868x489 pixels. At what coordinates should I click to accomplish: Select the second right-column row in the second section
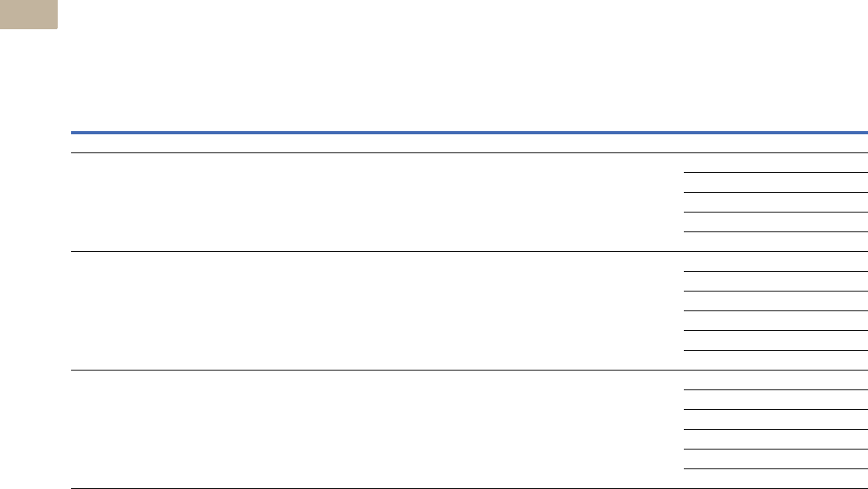click(x=775, y=281)
